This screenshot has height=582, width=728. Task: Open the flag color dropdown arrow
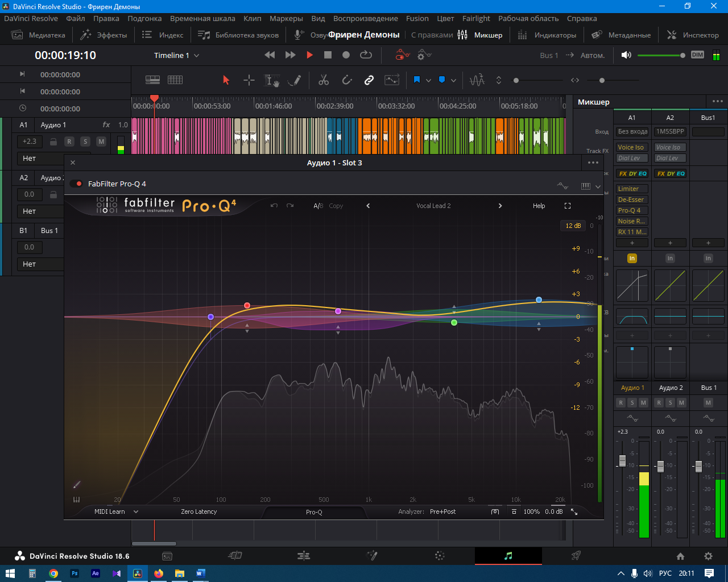click(428, 81)
